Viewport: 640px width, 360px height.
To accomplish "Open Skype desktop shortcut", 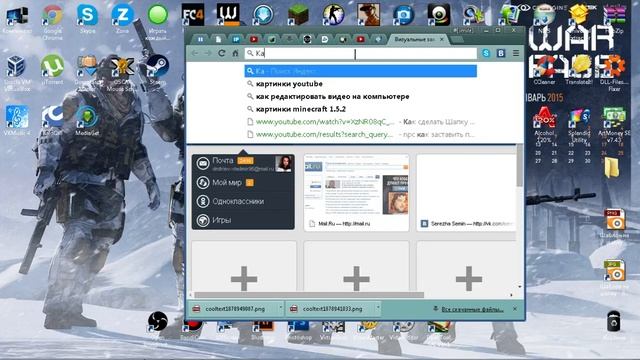I will tap(87, 18).
